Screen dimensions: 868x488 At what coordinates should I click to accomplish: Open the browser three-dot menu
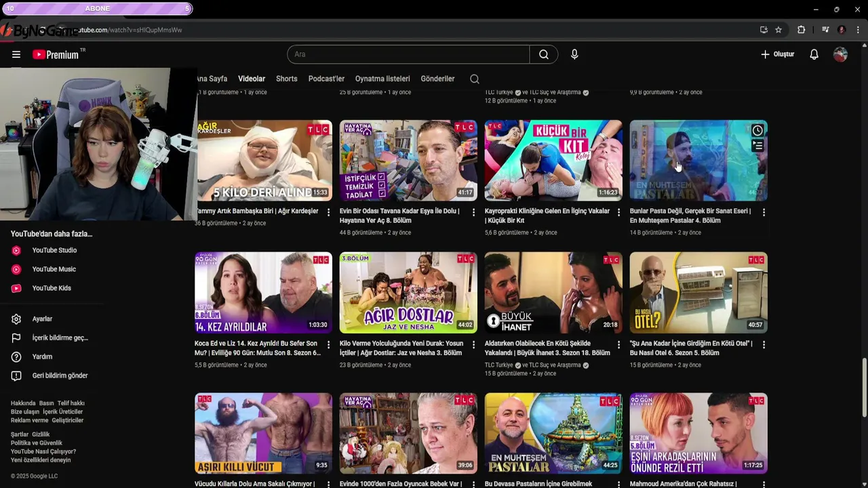pyautogui.click(x=858, y=30)
